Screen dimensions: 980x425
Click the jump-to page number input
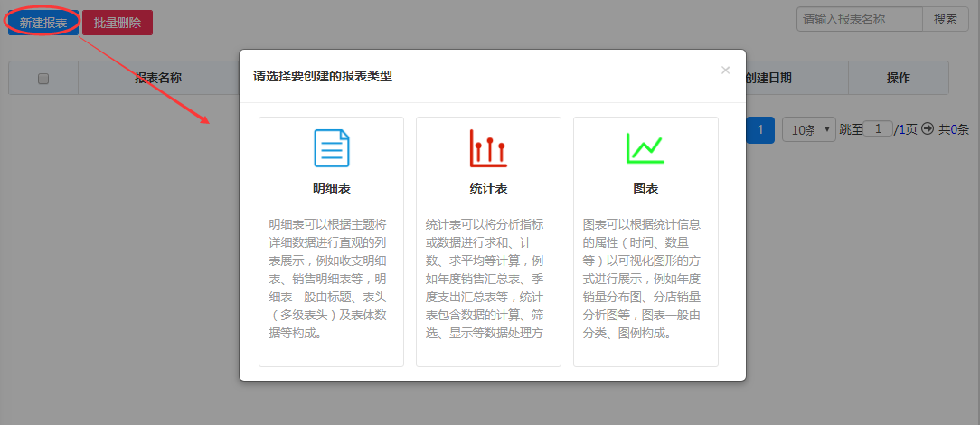[878, 129]
